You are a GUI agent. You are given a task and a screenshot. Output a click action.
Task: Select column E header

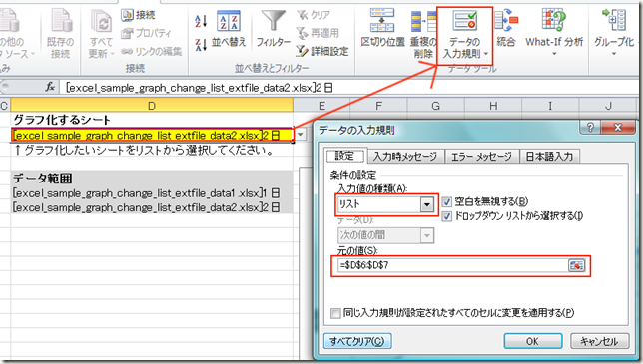(321, 106)
